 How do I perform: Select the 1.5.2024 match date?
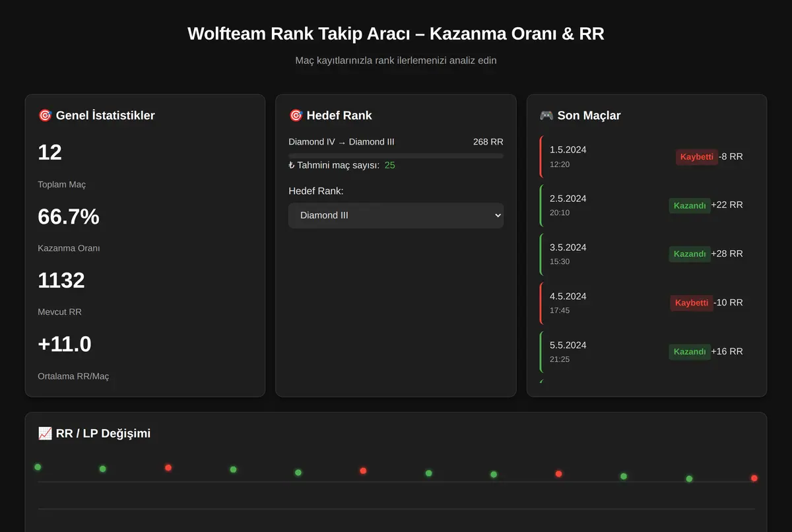point(568,150)
